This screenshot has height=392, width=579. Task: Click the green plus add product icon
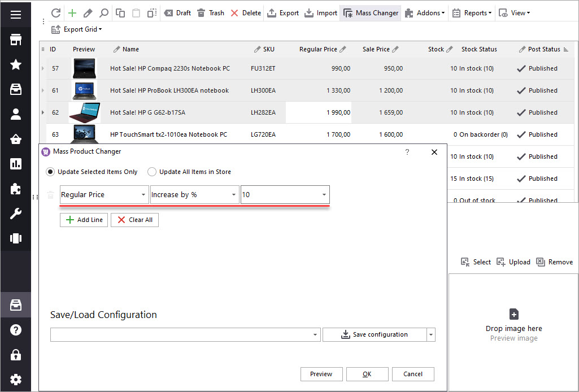72,13
